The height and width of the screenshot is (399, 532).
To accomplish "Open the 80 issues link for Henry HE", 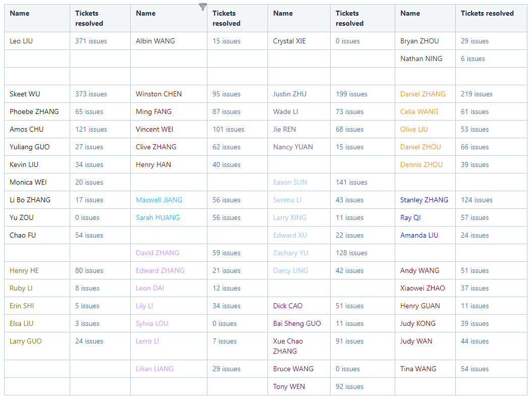I will click(x=89, y=270).
